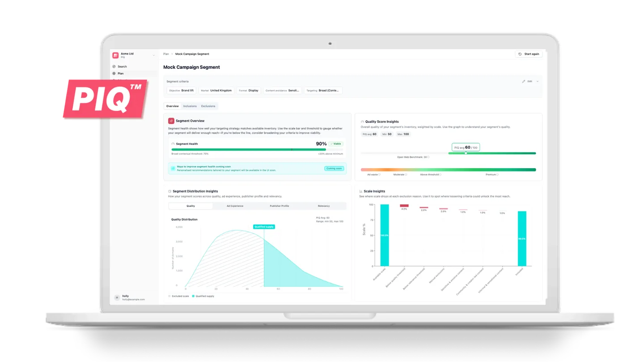Click the gauge icon beside Quality Score Insights

pyautogui.click(x=362, y=122)
